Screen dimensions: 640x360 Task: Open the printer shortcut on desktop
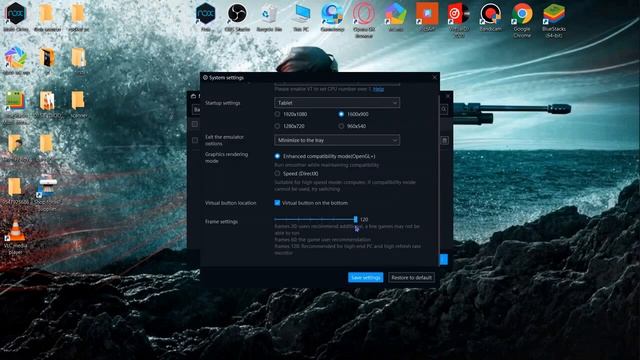(x=47, y=193)
